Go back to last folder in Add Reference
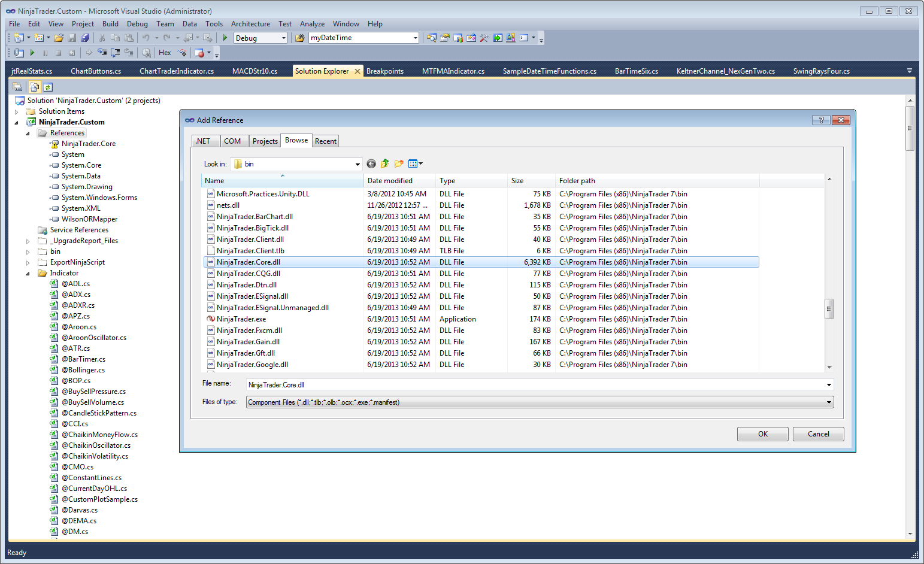This screenshot has height=564, width=924. pos(371,163)
